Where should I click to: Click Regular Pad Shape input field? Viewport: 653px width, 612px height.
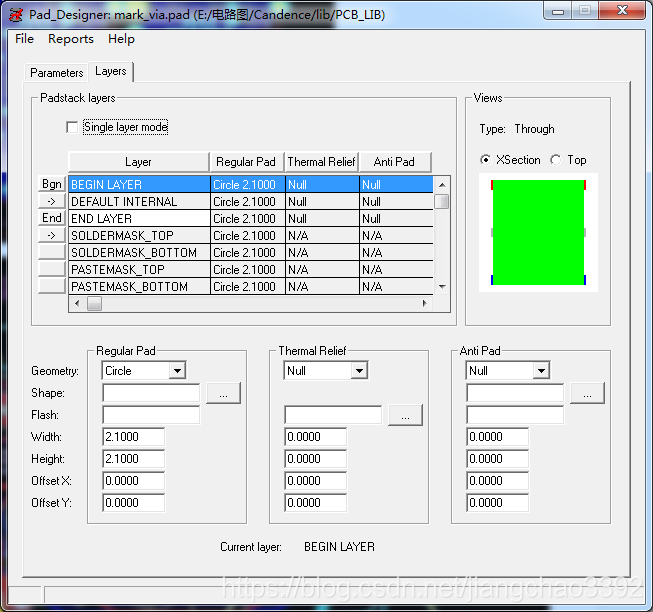151,393
